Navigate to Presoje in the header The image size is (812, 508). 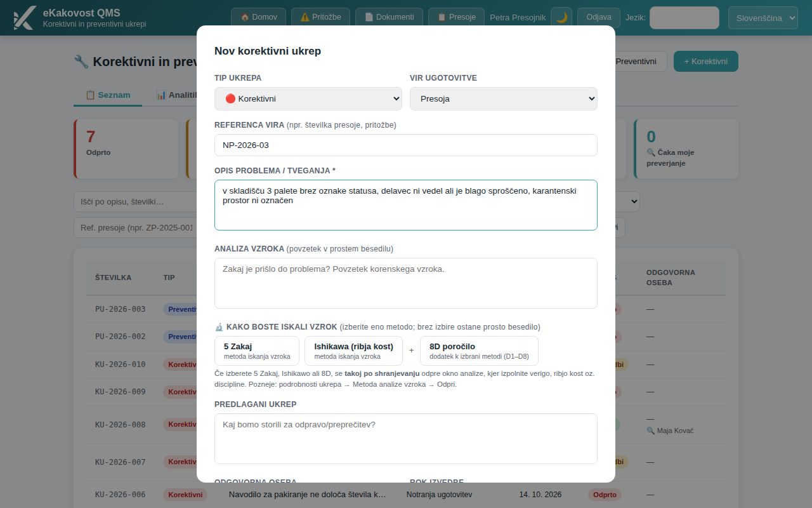[x=456, y=17]
